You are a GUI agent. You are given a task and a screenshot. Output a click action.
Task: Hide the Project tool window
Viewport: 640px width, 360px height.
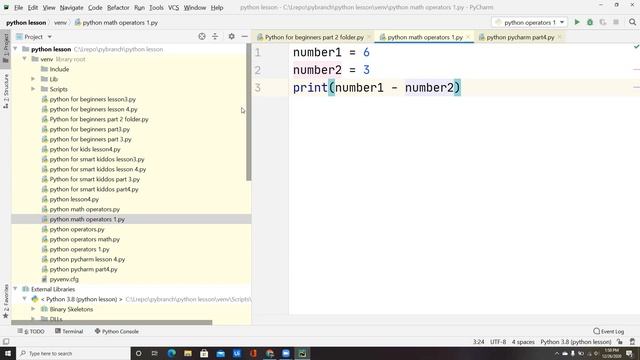point(244,37)
